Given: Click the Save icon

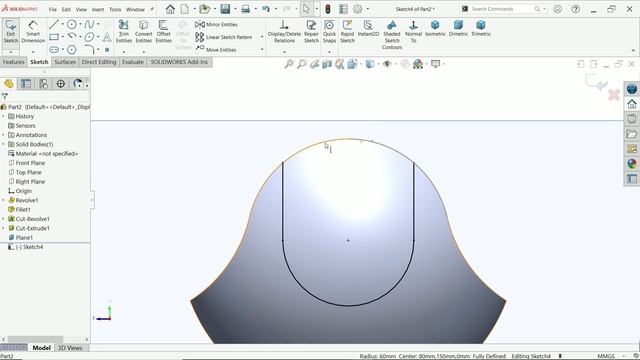Looking at the screenshot, I should pos(225,9).
